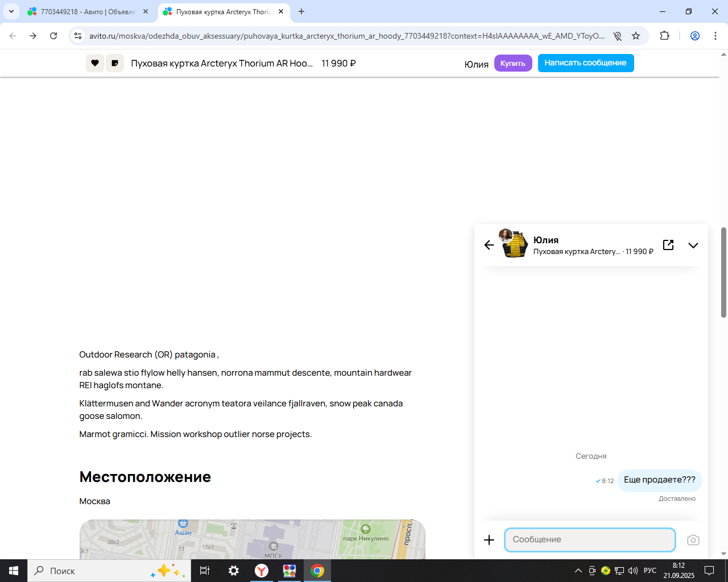Add listing to favorites with heart icon

(x=95, y=63)
